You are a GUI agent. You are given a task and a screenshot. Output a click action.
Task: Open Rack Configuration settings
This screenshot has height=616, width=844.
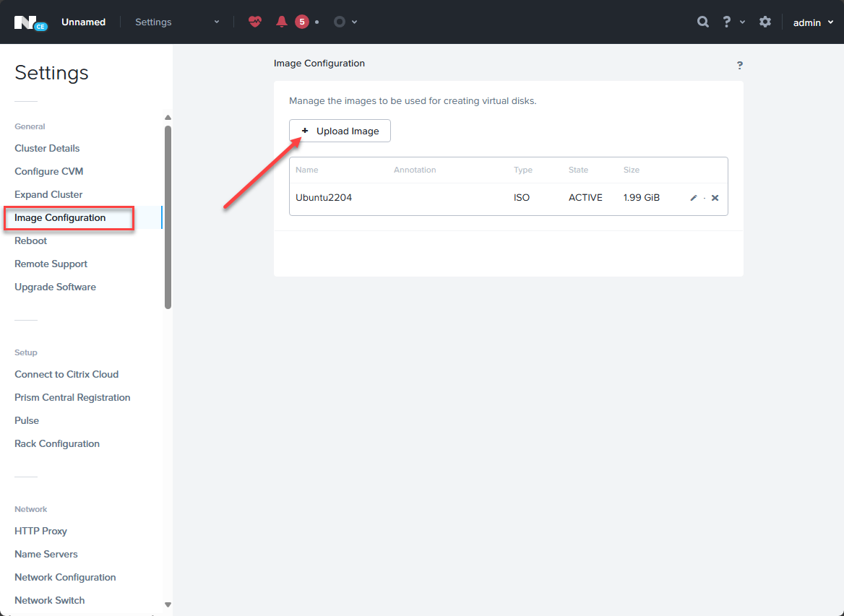tap(57, 443)
